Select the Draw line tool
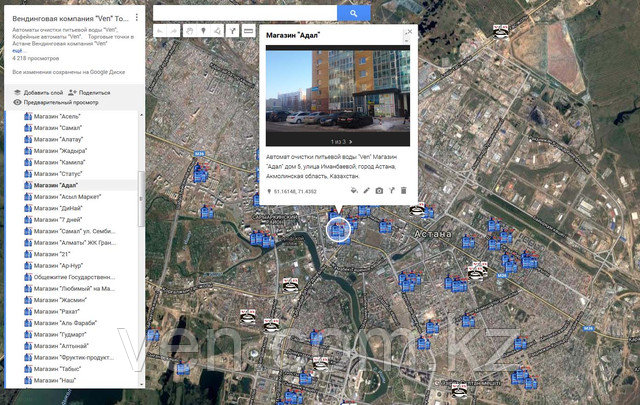Image resolution: width=640 pixels, height=405 pixels. [217, 31]
